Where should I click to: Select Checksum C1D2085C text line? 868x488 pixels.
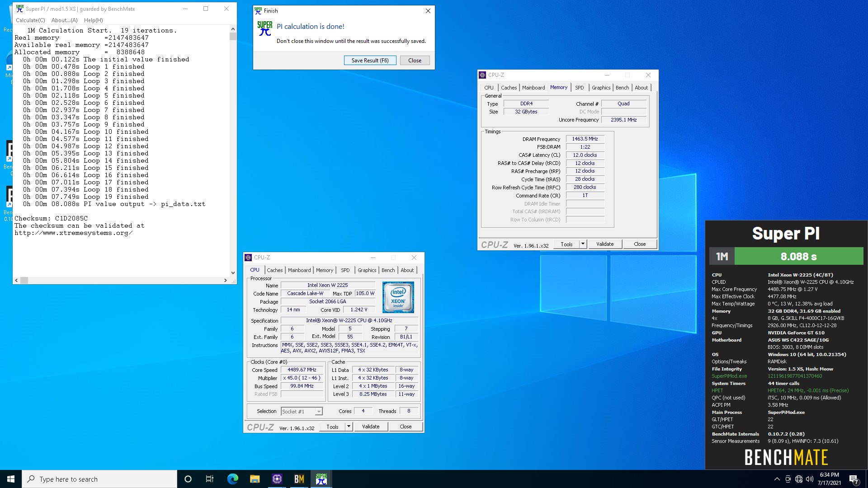[51, 218]
